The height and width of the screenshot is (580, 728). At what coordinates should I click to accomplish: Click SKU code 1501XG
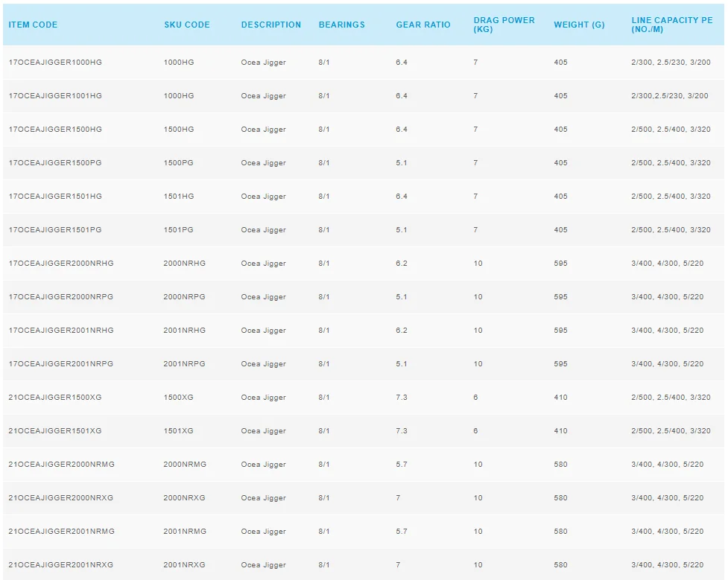[x=178, y=430]
